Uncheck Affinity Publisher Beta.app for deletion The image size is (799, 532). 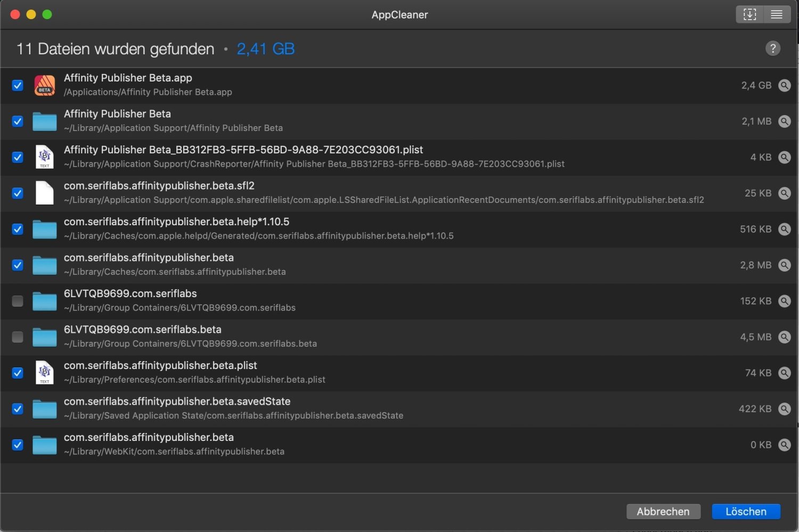(18, 85)
